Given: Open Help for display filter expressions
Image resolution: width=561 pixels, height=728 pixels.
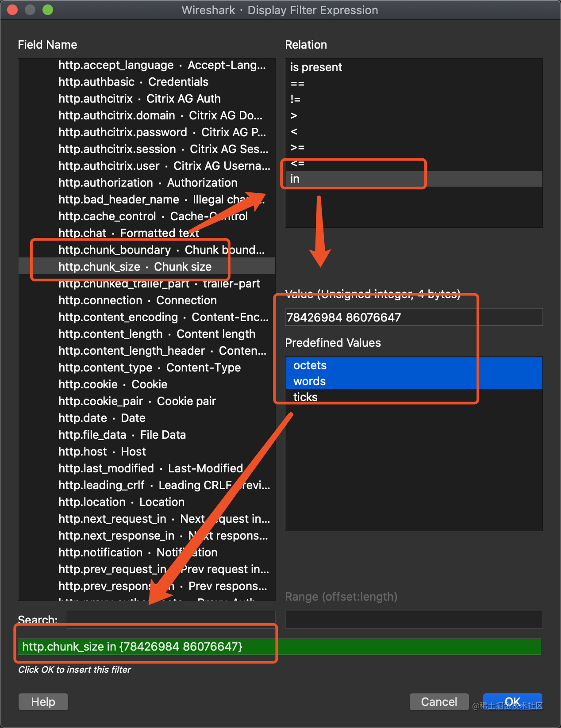Looking at the screenshot, I should pos(43,702).
